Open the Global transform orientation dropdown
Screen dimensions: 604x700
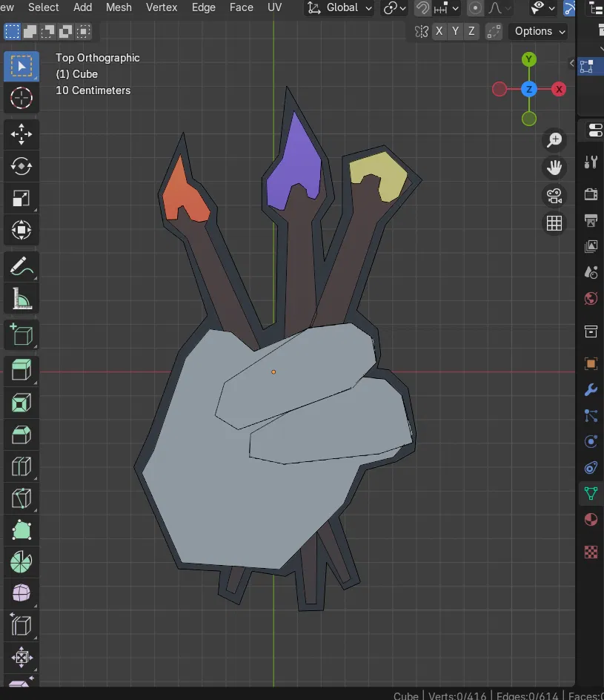coord(339,7)
